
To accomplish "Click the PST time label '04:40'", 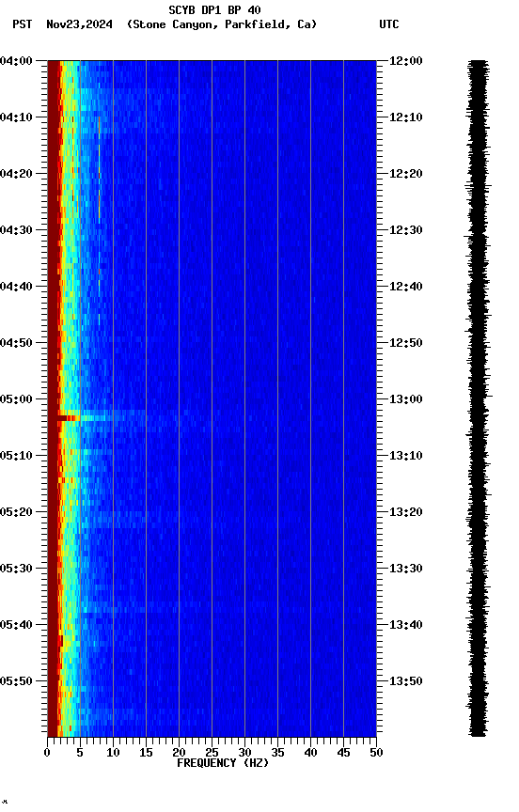I will (x=16, y=287).
